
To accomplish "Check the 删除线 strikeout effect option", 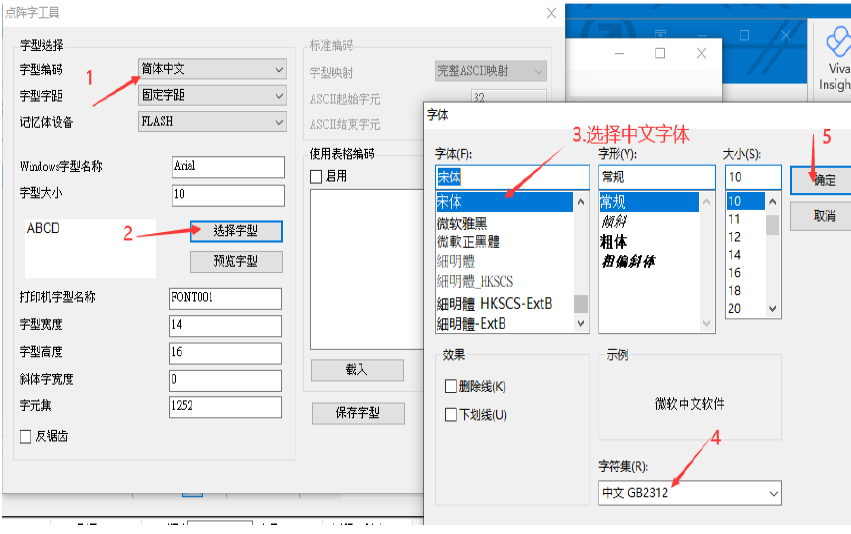I will click(451, 387).
